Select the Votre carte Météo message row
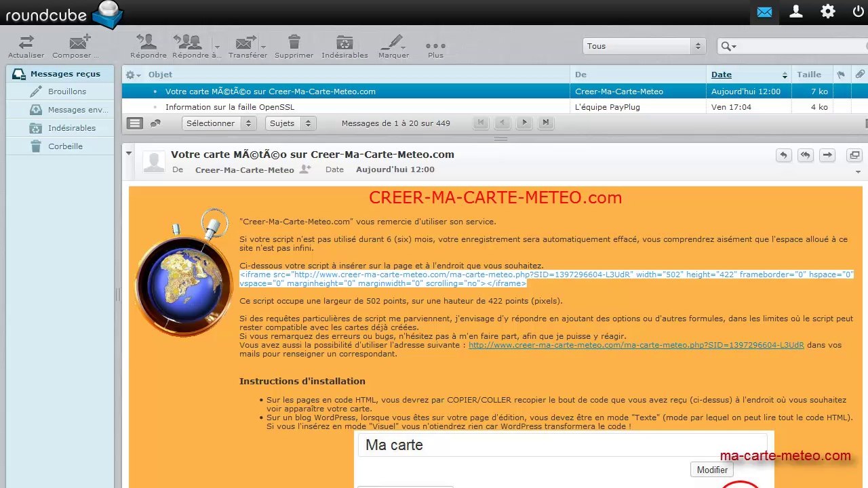 click(495, 91)
